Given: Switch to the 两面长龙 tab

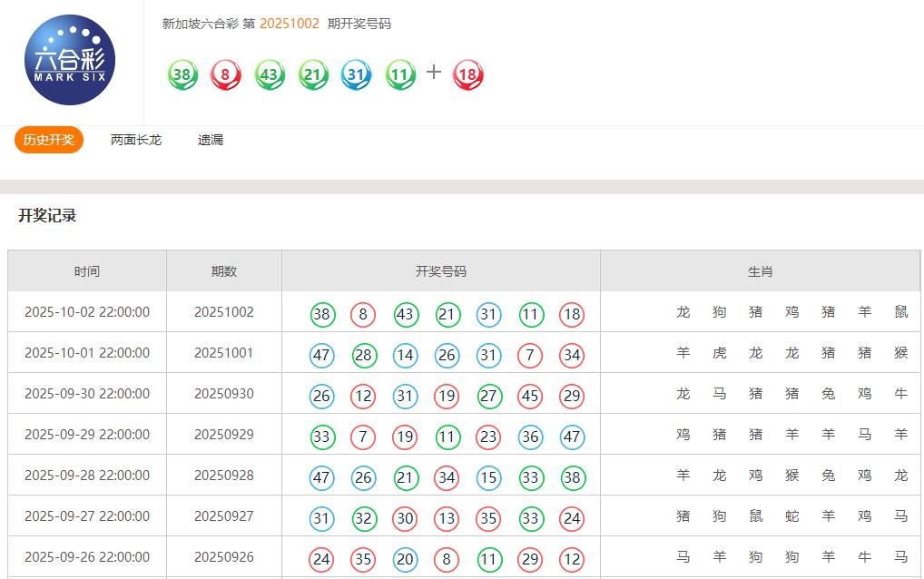Looking at the screenshot, I should [x=136, y=140].
